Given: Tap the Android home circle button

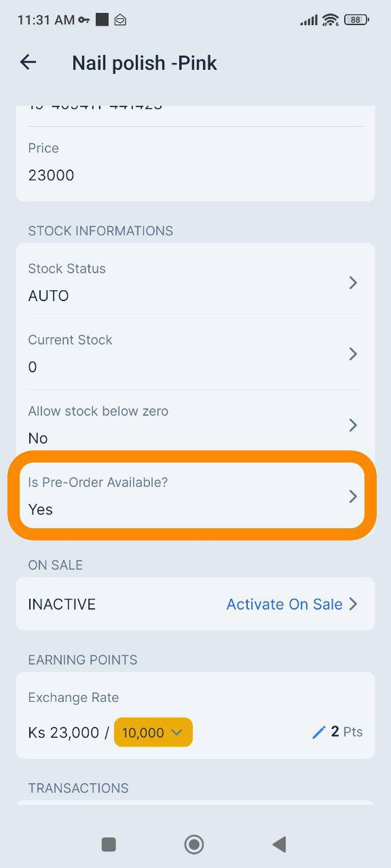Looking at the screenshot, I should [x=194, y=844].
